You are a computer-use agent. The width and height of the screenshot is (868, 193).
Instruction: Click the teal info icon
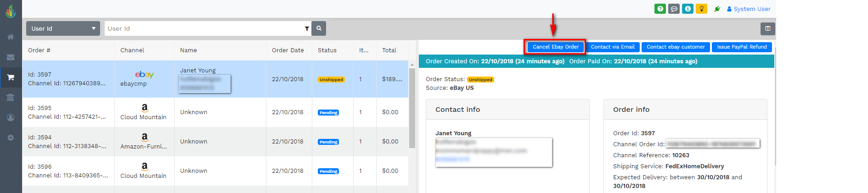click(688, 9)
